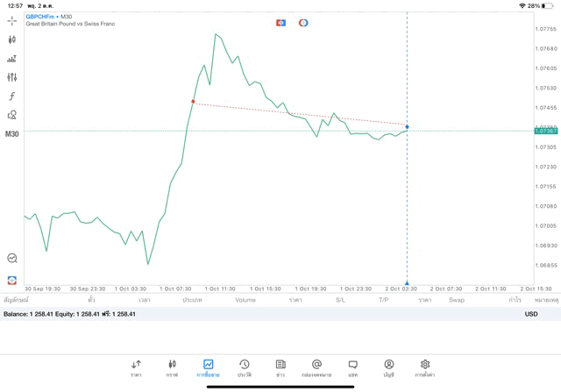Open chart settings sliders icon
Image resolution: width=561 pixels, height=392 pixels.
11,77
